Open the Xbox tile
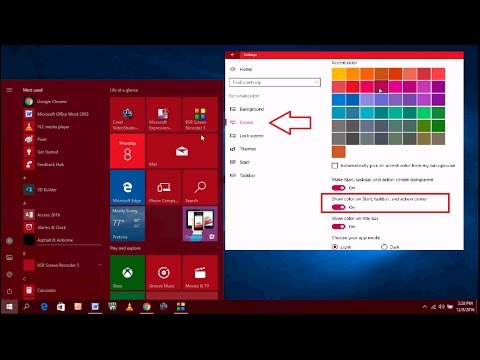The width and height of the screenshot is (480, 360). click(127, 273)
